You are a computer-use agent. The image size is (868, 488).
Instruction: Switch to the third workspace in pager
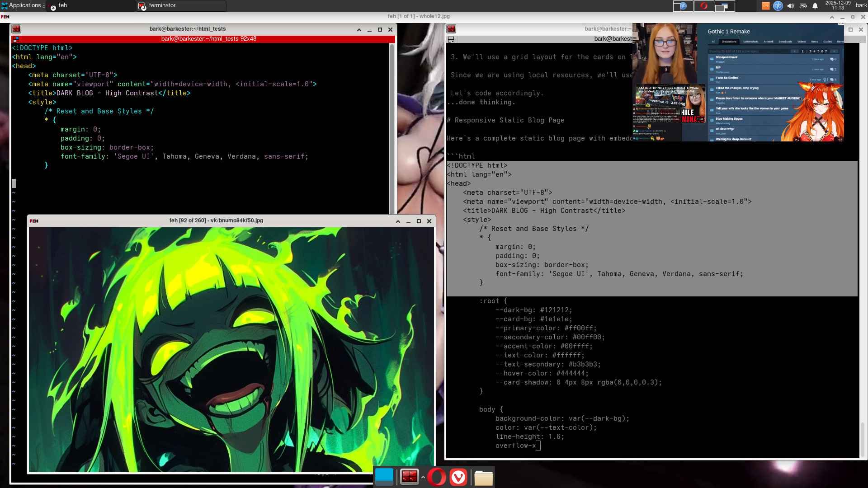(725, 6)
